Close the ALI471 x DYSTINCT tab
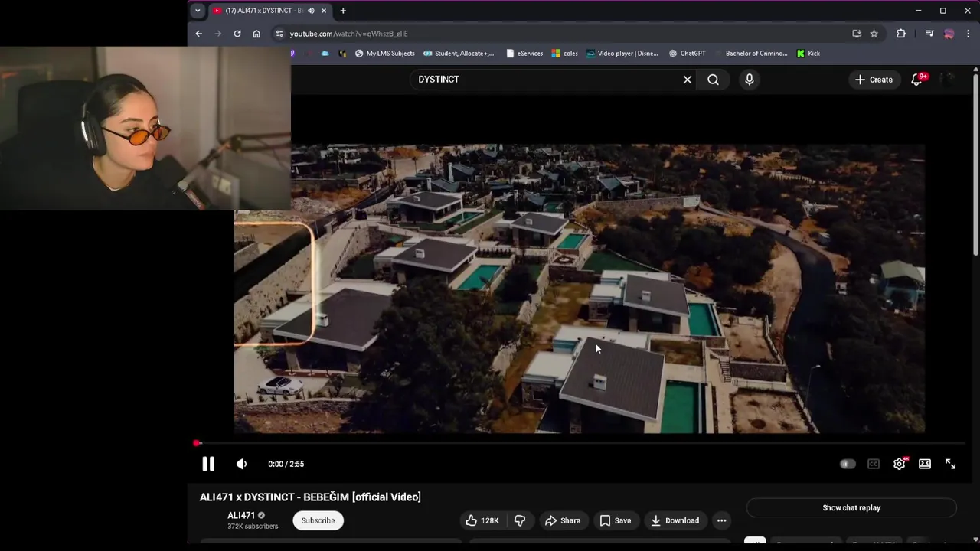The image size is (980, 551). (324, 11)
